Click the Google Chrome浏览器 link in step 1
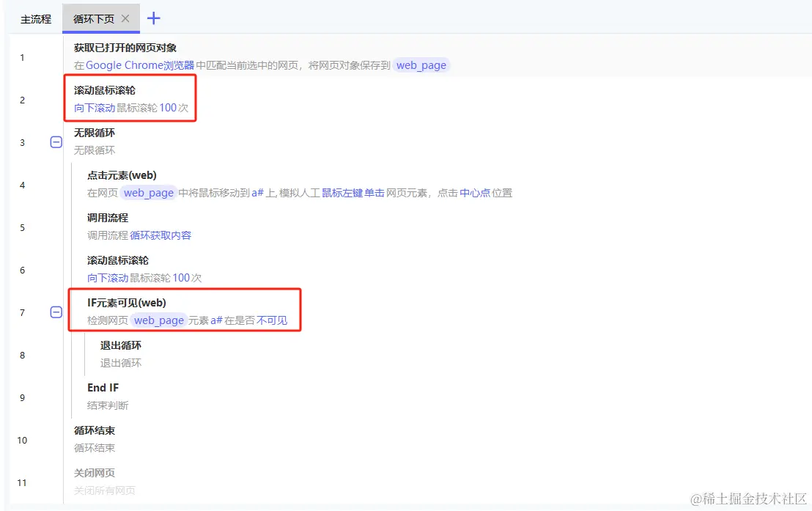 [x=140, y=65]
